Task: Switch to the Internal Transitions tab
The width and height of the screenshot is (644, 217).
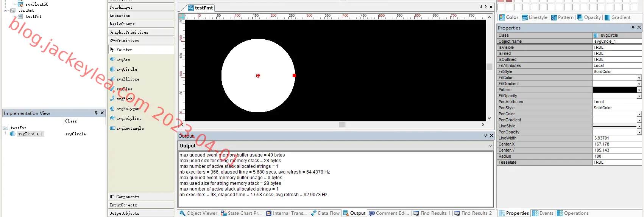Action: point(286,213)
